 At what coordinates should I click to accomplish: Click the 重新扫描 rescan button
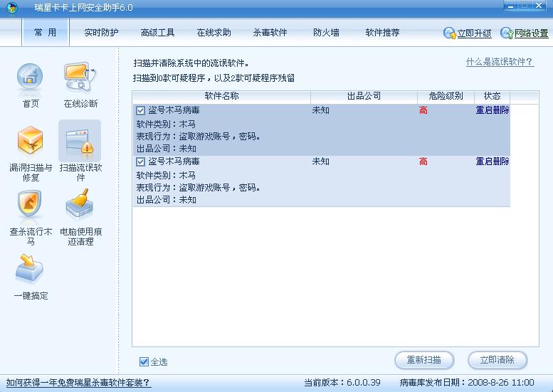(x=424, y=360)
